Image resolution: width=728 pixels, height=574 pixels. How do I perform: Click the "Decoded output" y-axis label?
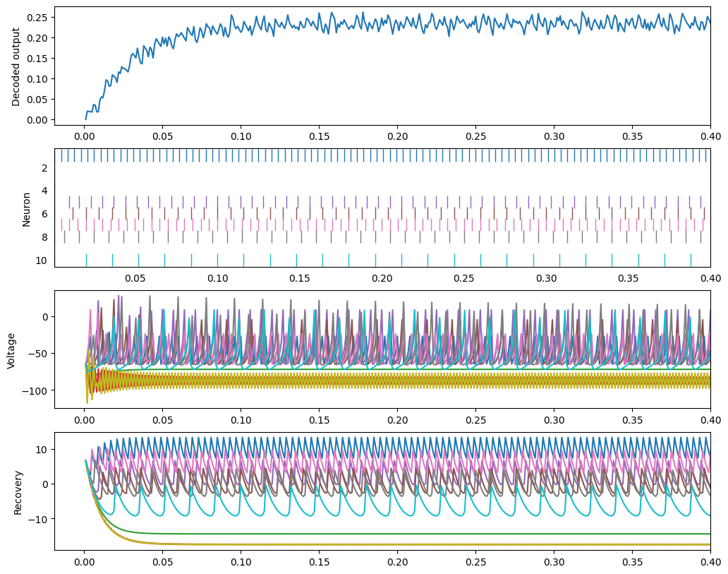click(x=16, y=67)
